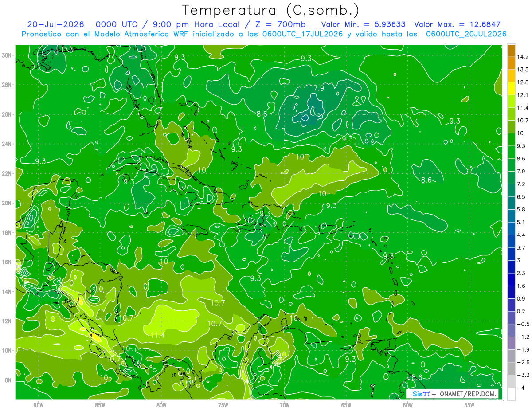Click the "65W" longitude axis label
This screenshot has width=532, height=411.
pos(346,405)
